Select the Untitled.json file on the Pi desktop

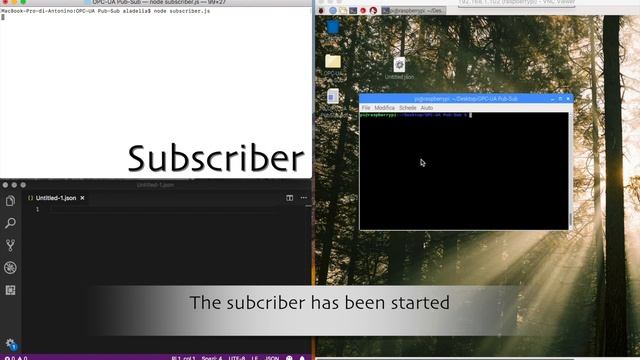(x=399, y=69)
